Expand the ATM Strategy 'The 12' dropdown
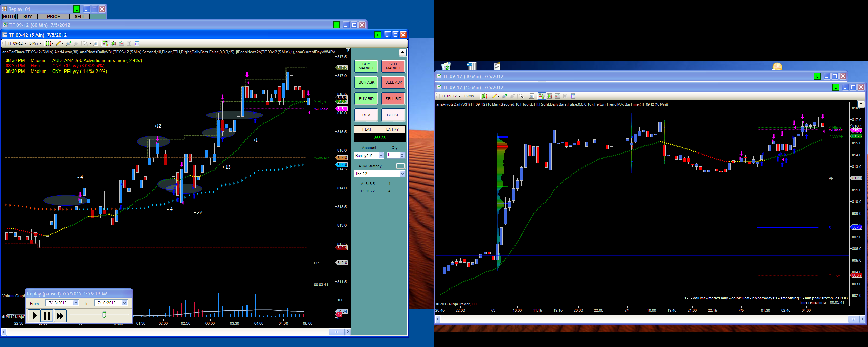 (x=402, y=174)
